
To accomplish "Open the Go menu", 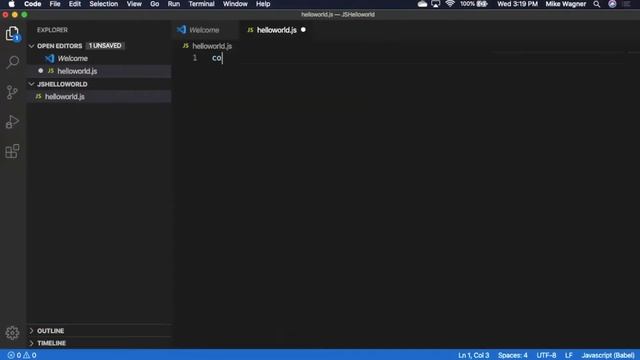I will [155, 4].
